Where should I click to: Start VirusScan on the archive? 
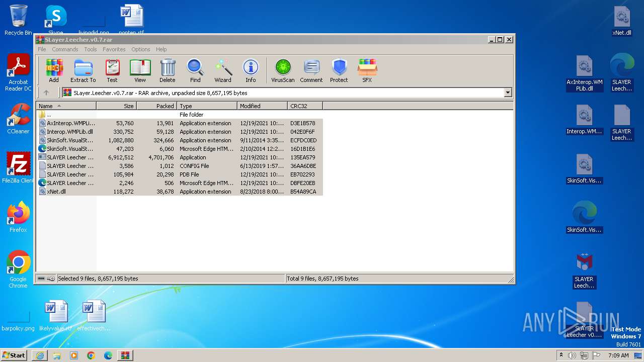pos(283,70)
